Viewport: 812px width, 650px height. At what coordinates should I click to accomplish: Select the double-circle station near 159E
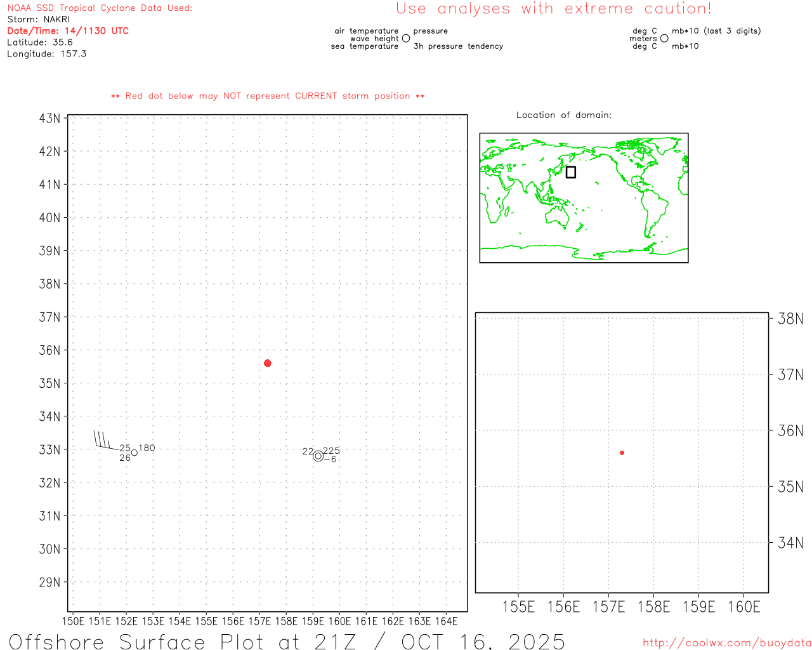(318, 456)
